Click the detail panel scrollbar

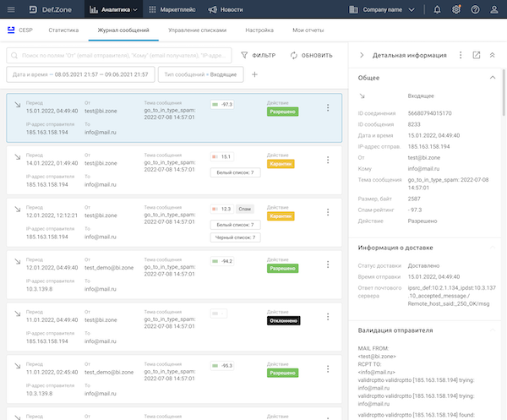(x=504, y=92)
